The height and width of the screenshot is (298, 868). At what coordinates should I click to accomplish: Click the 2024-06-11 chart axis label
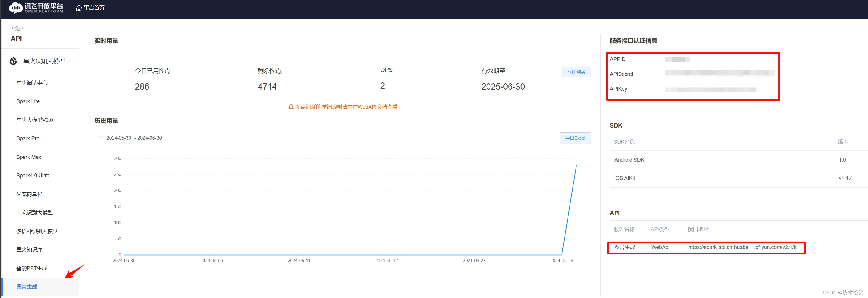299,261
